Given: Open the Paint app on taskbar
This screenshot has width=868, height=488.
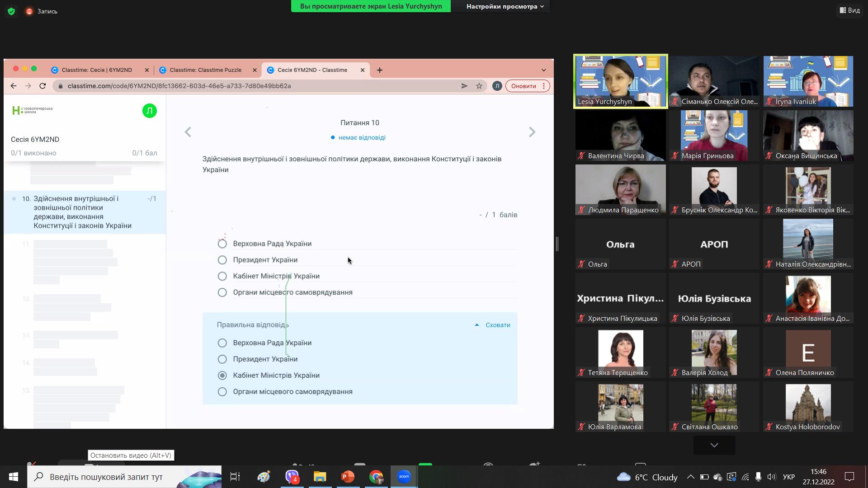Looking at the screenshot, I should [264, 477].
